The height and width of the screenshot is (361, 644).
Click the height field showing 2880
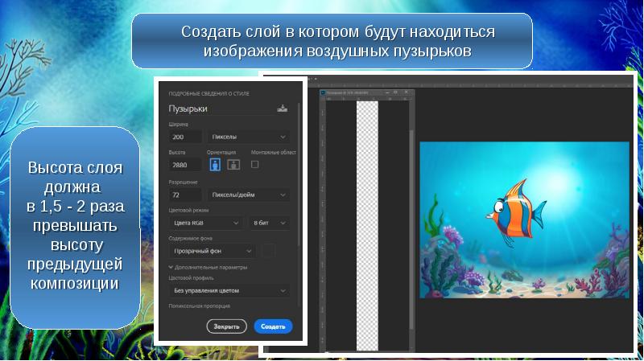[x=184, y=165]
